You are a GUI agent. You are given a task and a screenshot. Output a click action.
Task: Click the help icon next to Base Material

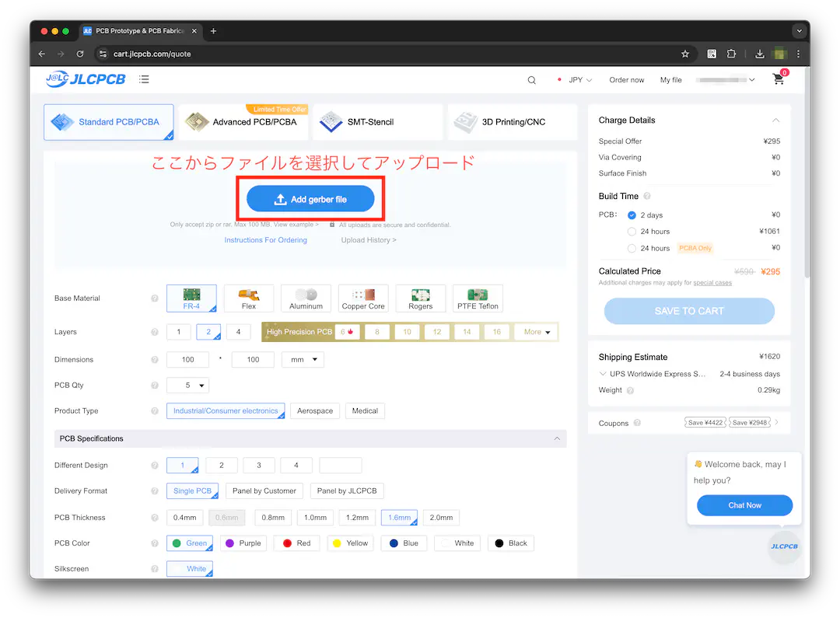click(x=155, y=299)
